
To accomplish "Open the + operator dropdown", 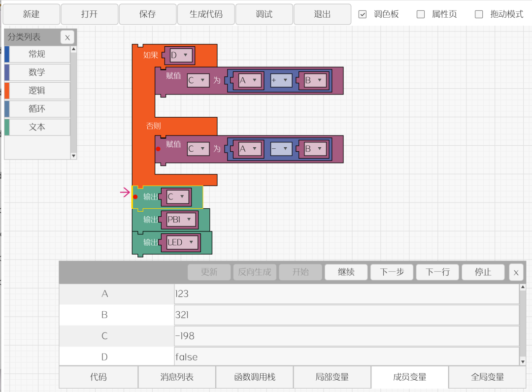I will [285, 80].
